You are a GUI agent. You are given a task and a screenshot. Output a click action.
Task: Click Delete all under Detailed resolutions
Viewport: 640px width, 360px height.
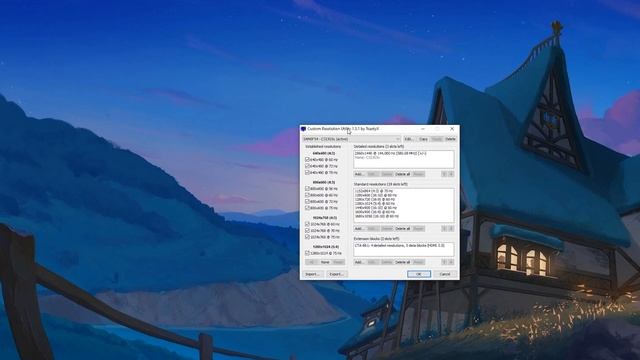402,174
